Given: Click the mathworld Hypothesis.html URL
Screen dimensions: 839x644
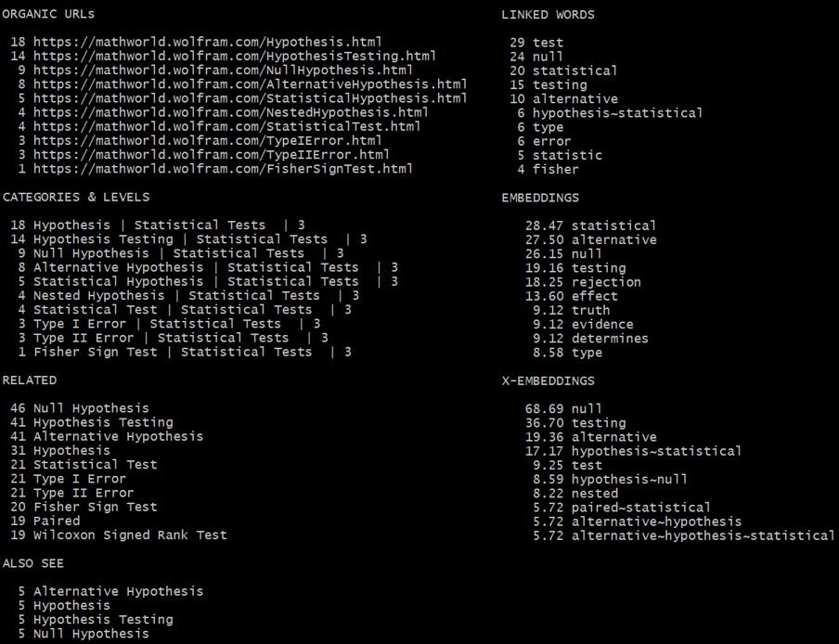Looking at the screenshot, I should (208, 43).
